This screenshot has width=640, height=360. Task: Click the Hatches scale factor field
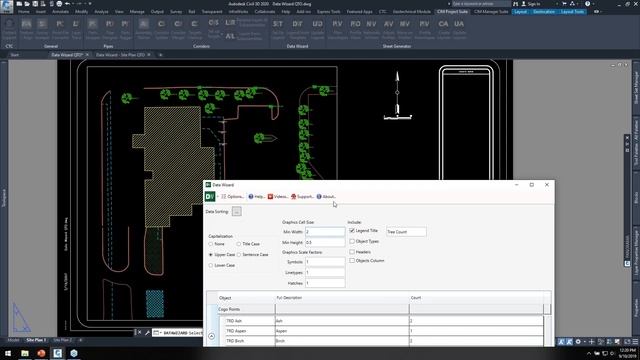click(x=325, y=283)
